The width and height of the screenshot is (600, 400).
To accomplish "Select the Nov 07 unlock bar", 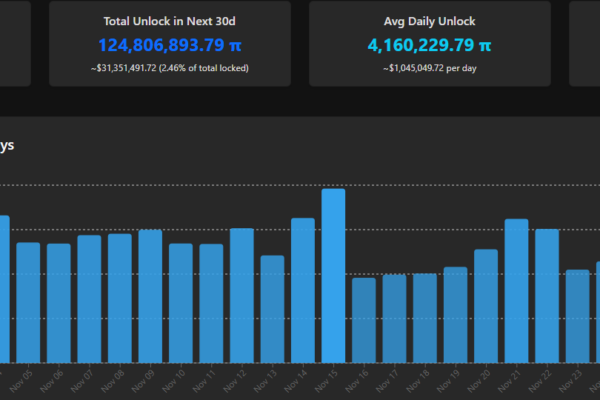I will 89,298.
